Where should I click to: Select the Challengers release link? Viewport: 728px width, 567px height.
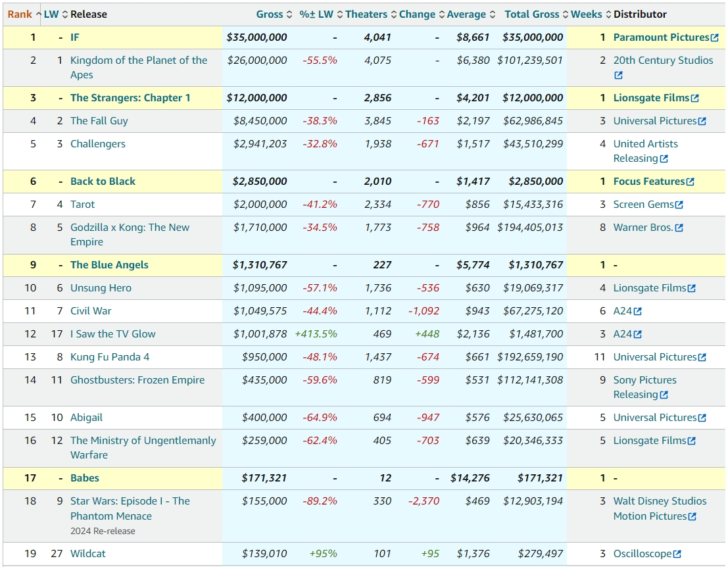point(98,144)
